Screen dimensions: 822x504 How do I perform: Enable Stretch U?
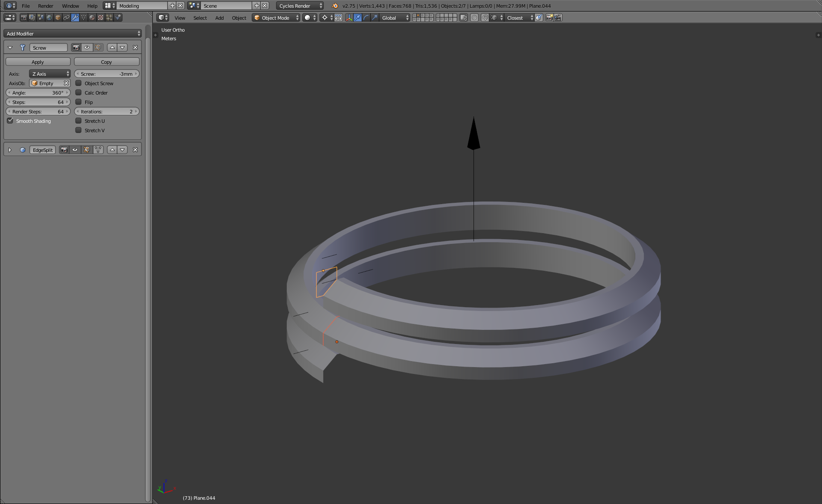click(x=79, y=121)
